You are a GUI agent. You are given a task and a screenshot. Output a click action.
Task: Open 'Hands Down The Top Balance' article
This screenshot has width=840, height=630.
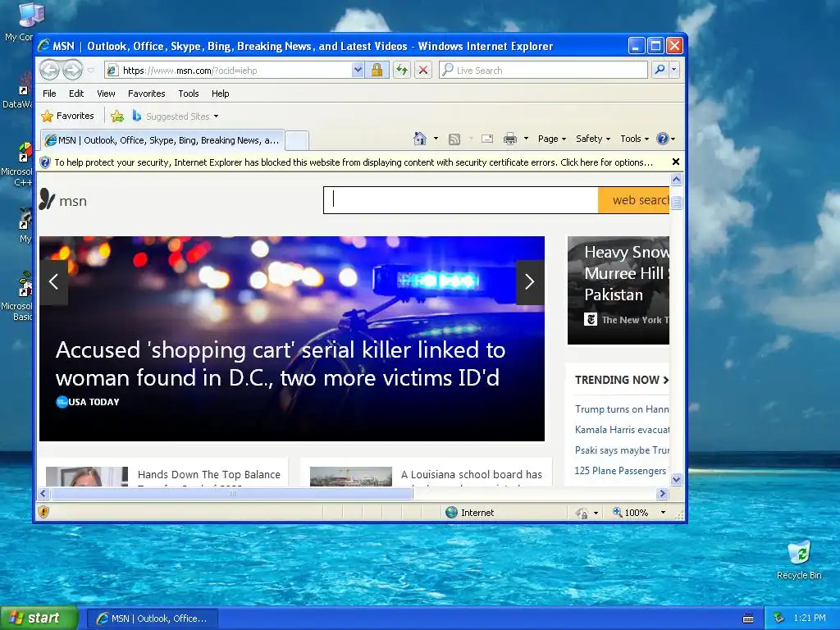pos(209,475)
